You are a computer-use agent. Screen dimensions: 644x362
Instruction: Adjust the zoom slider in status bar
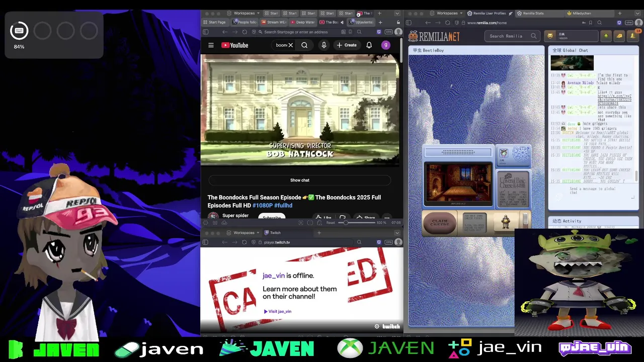click(x=356, y=223)
